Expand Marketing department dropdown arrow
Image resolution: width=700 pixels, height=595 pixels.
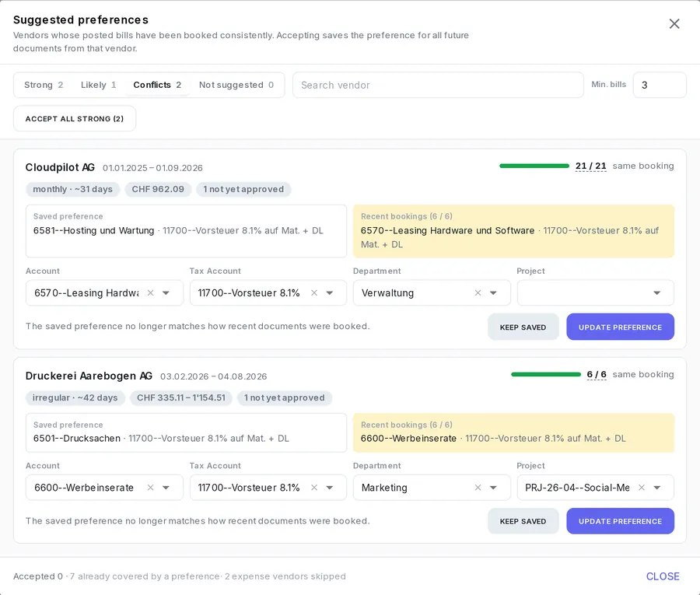[x=493, y=488]
